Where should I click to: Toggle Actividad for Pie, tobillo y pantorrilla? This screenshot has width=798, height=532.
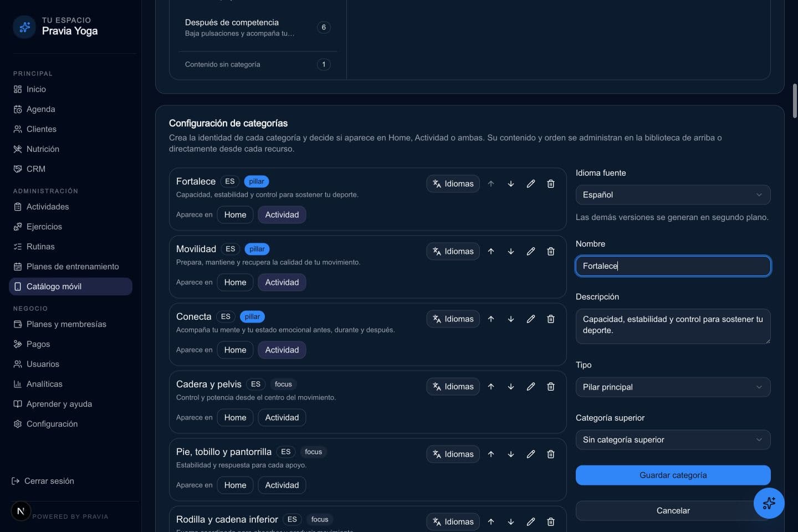282,485
